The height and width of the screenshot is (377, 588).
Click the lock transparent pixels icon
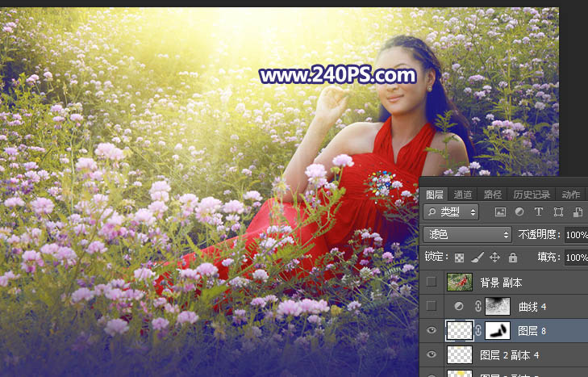460,258
